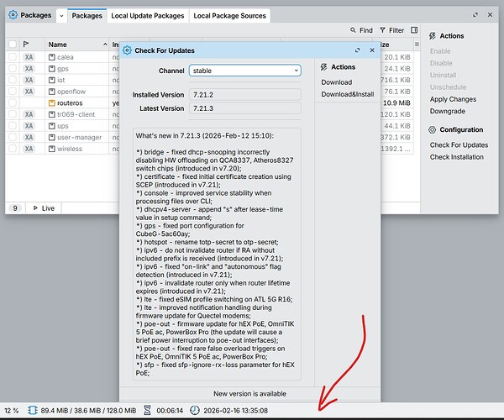Click inside the What's new changelog box

pyautogui.click(x=217, y=255)
